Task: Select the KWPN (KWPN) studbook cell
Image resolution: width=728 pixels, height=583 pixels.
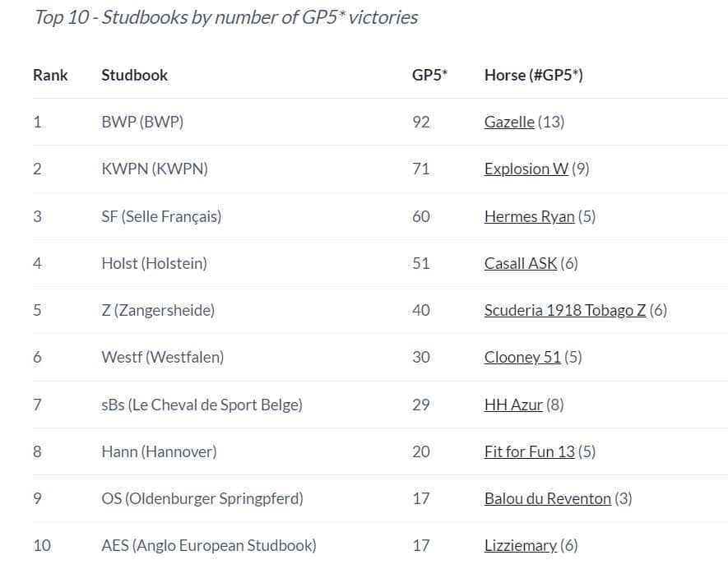Action: (x=155, y=169)
